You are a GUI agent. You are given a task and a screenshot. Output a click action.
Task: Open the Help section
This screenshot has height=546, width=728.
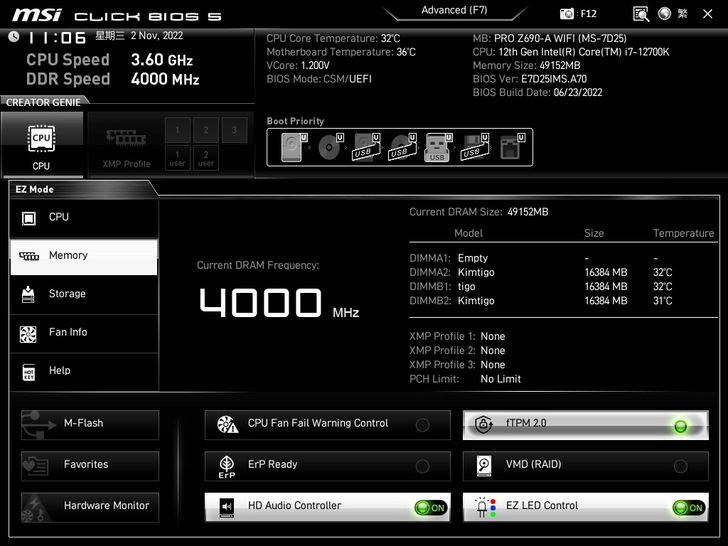point(84,371)
